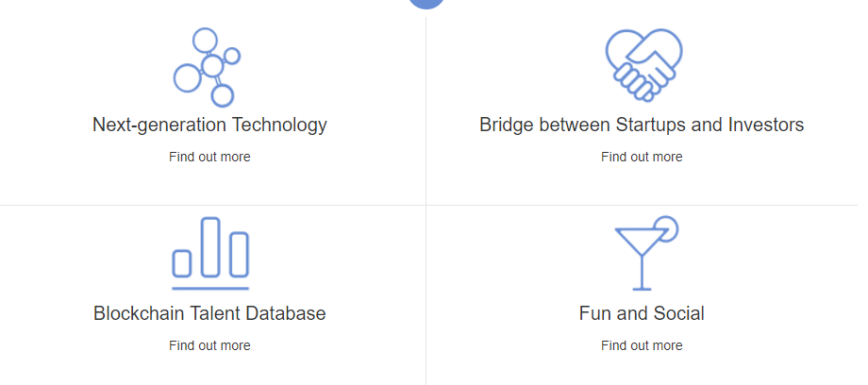This screenshot has height=385, width=868.
Task: Click the blue circle button at top
Action: (426, 4)
